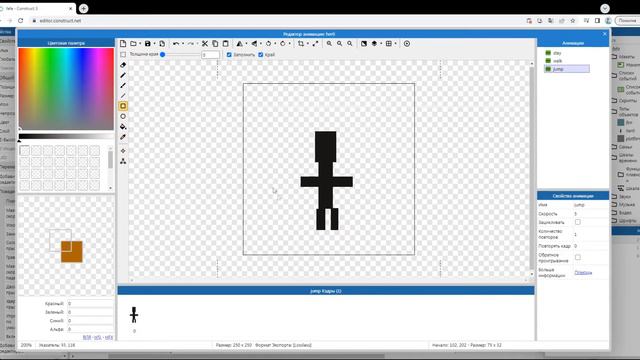The height and width of the screenshot is (360, 640).
Task: Click the black-to-white grayscale gradient bar
Action: tap(66, 136)
